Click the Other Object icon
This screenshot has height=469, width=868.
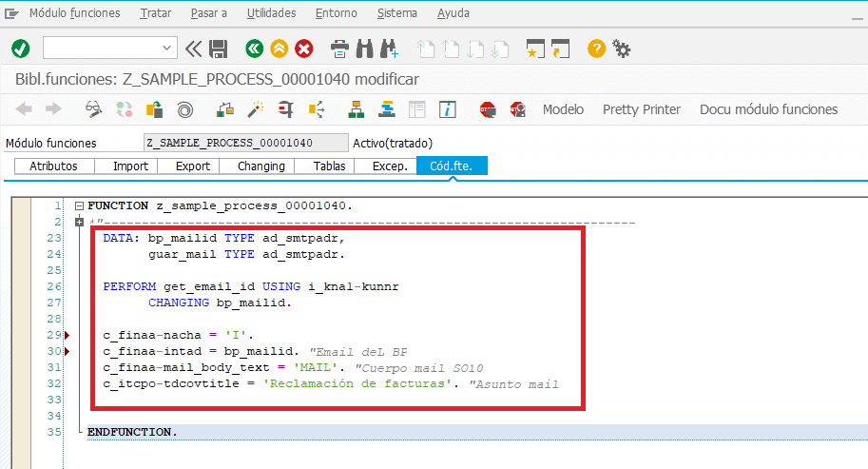[x=154, y=109]
